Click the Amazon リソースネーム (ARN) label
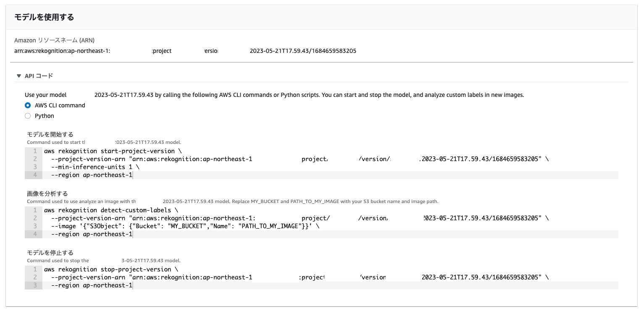The image size is (644, 318). click(x=54, y=40)
